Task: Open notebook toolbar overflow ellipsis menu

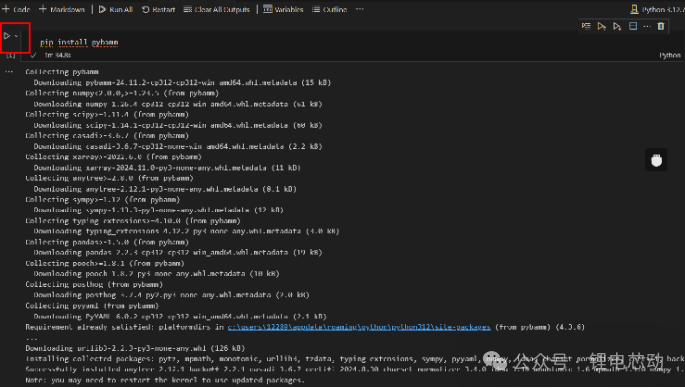Action: point(360,9)
